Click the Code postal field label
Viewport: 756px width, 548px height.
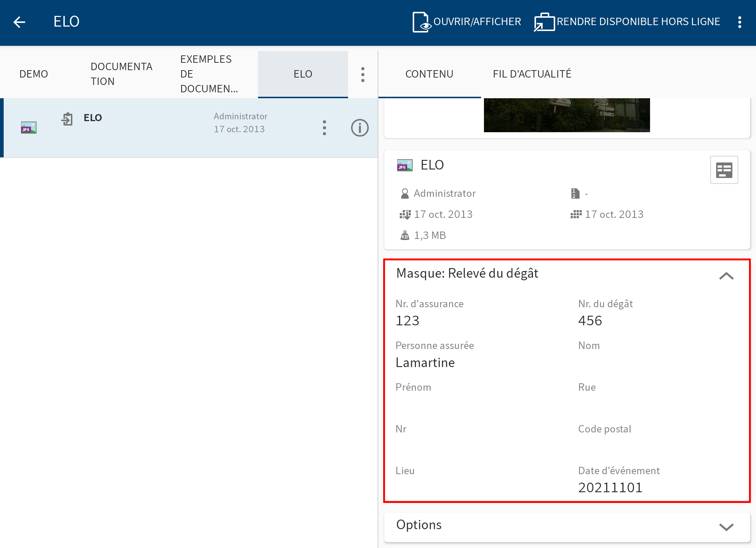[x=605, y=429]
